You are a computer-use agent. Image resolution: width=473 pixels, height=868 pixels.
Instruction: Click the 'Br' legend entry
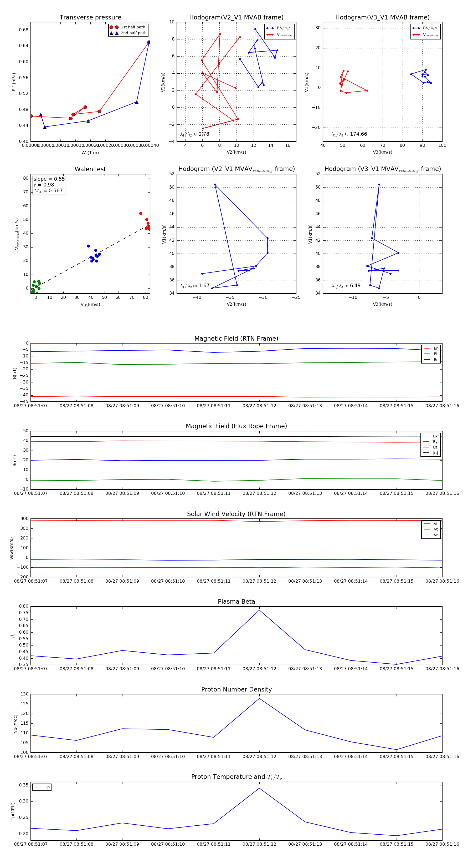coord(431,349)
